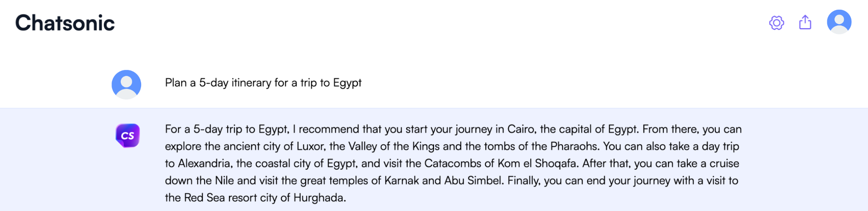This screenshot has height=211, width=868.
Task: Click the share conversation icon
Action: tap(805, 23)
